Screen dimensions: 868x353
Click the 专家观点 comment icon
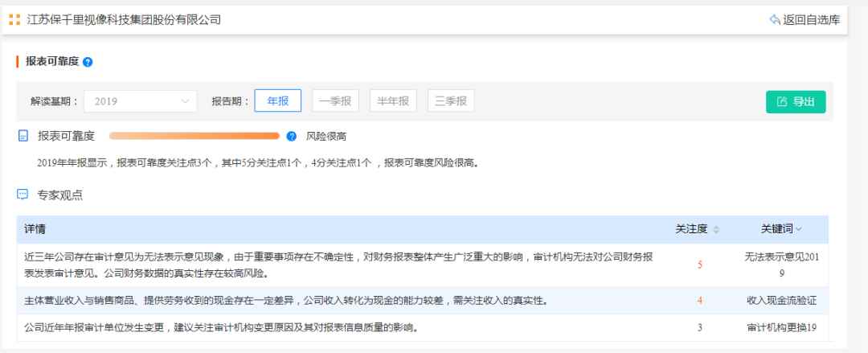pos(23,195)
